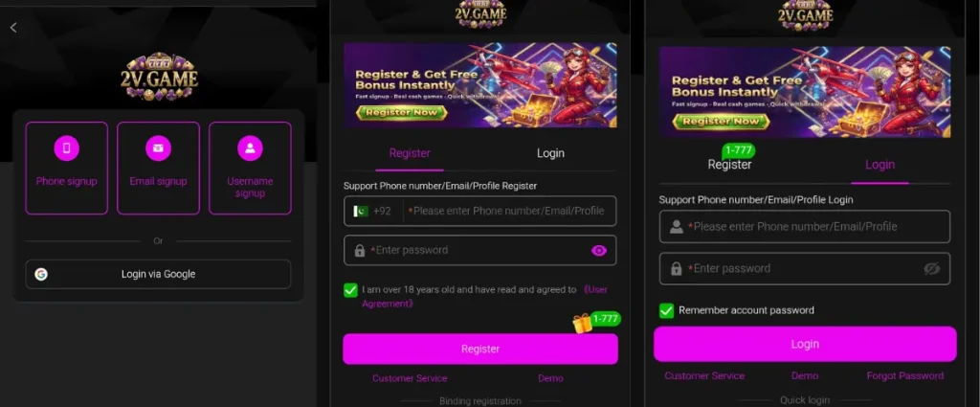This screenshot has width=980, height=407.
Task: Open the Forgot Password link
Action: (905, 375)
